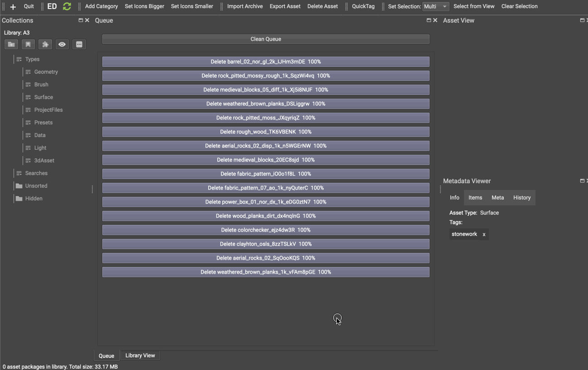Image resolution: width=588 pixels, height=370 pixels.
Task: Click the stonework tag label
Action: [464, 234]
